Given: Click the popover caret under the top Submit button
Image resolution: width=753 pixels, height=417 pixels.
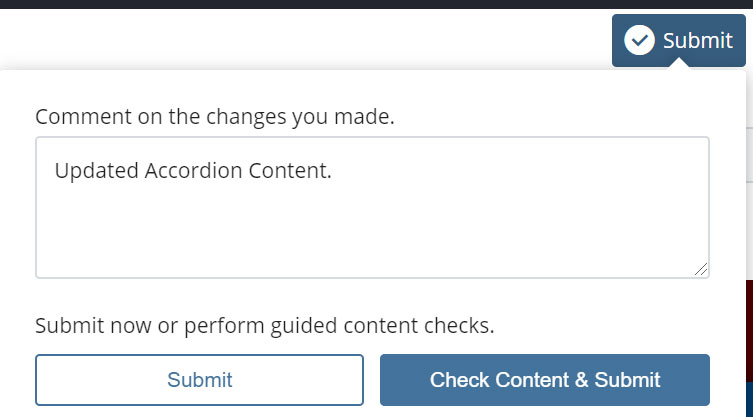Looking at the screenshot, I should [679, 64].
